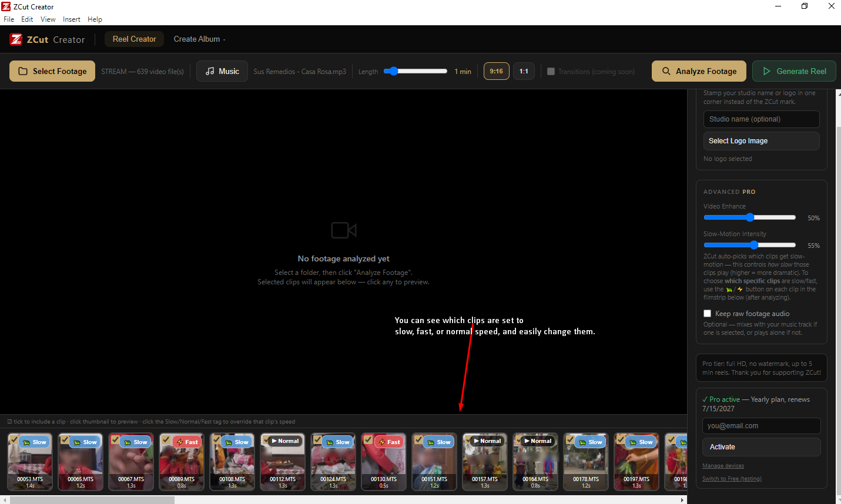The height and width of the screenshot is (504, 841).
Task: Toggle the include checkbox on 00157.MTS
Action: pyautogui.click(x=469, y=439)
